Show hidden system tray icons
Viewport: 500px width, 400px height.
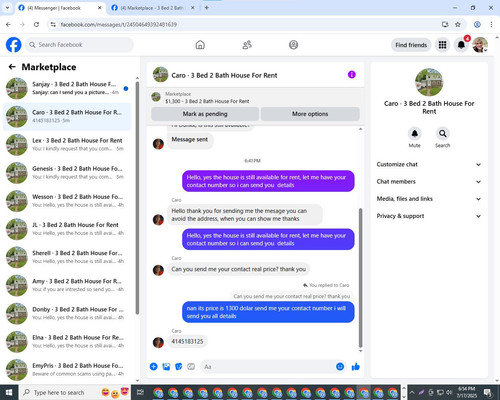coord(412,392)
